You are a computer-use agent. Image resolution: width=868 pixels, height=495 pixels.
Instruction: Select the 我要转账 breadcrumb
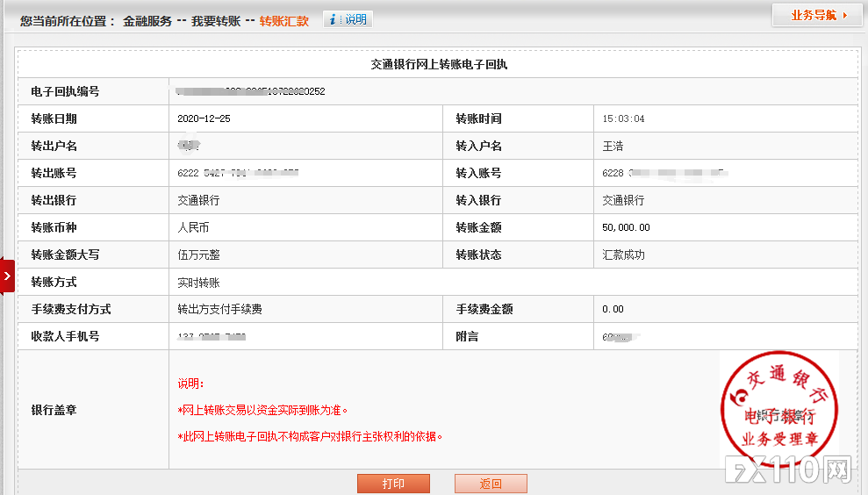(216, 21)
